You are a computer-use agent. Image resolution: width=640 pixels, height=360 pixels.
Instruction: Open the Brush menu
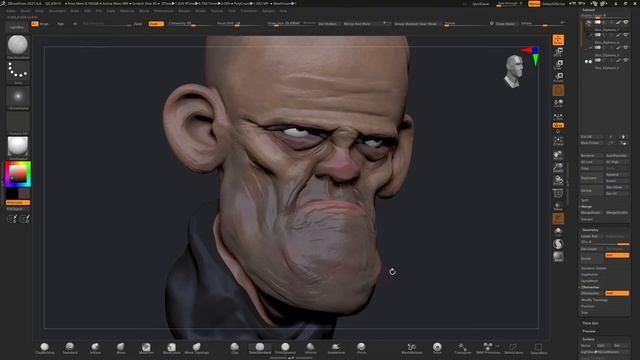click(x=25, y=11)
